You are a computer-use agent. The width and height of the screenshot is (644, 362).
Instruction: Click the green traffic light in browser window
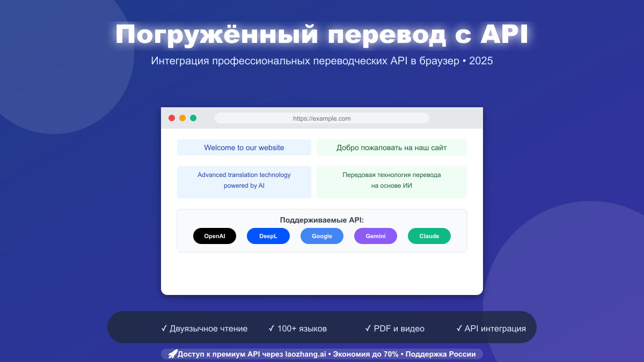[194, 117]
